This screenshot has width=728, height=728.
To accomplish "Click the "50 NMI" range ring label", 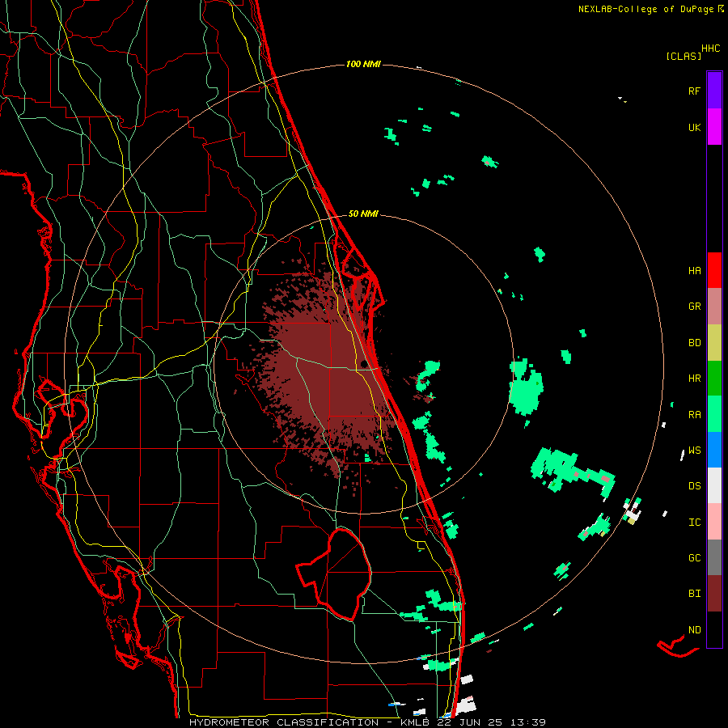I will pos(363,214).
